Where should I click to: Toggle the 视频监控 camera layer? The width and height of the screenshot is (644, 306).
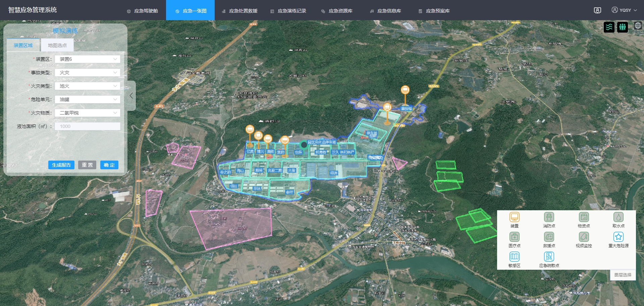[x=584, y=237]
